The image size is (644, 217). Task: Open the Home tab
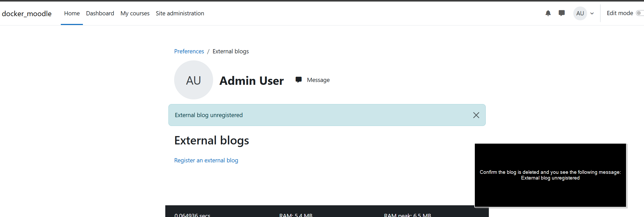click(x=72, y=13)
